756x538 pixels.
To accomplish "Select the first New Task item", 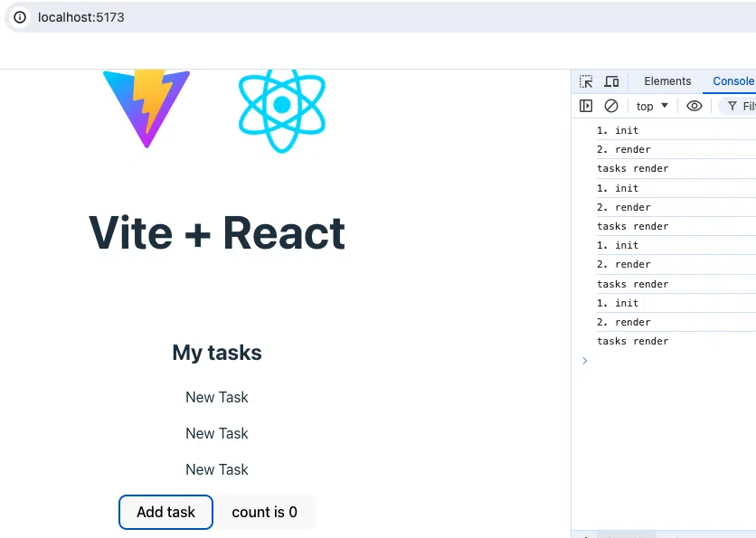I will tap(217, 397).
